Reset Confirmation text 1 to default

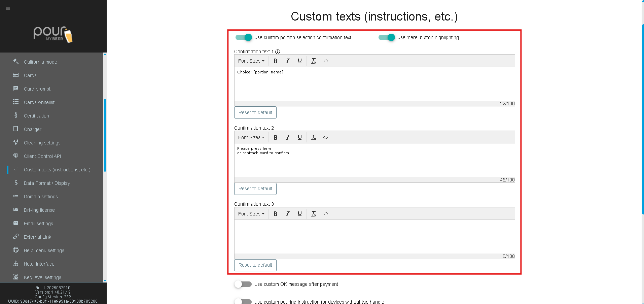pyautogui.click(x=255, y=112)
